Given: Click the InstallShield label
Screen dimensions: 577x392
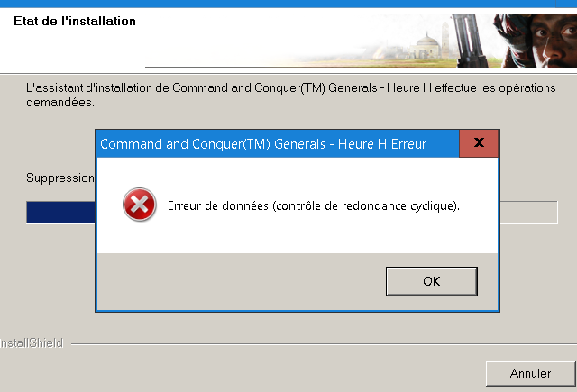Looking at the screenshot, I should pos(32,343).
